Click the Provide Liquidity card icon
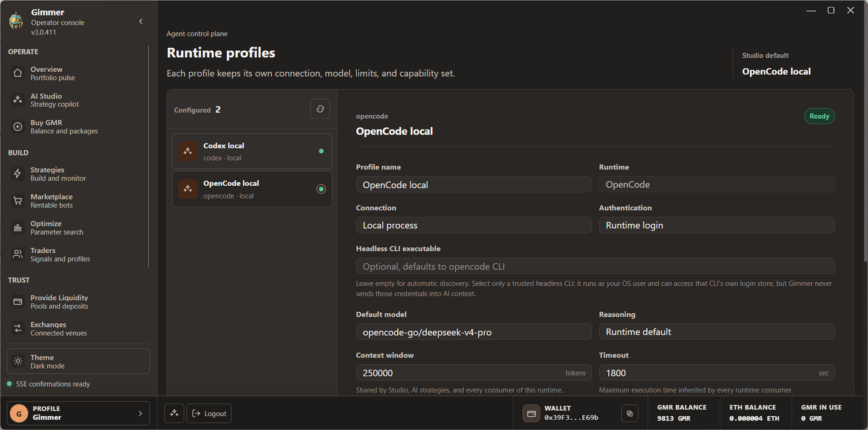868x430 pixels. click(x=18, y=302)
